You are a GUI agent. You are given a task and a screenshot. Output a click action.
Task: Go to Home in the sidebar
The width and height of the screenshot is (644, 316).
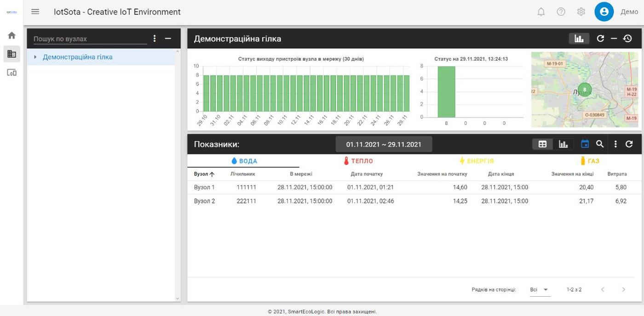[x=11, y=35]
